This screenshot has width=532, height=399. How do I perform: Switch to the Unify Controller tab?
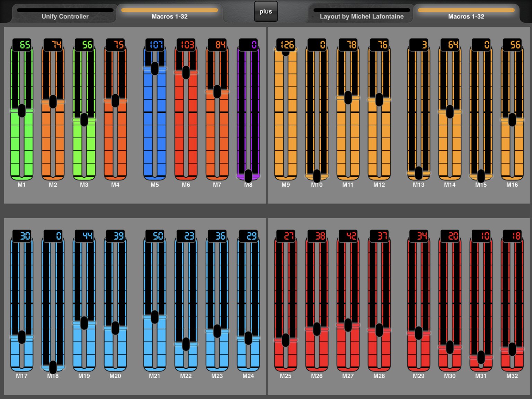[65, 14]
